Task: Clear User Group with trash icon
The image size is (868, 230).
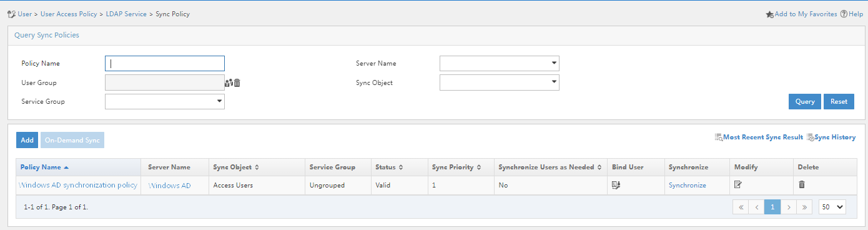Action: tap(237, 82)
